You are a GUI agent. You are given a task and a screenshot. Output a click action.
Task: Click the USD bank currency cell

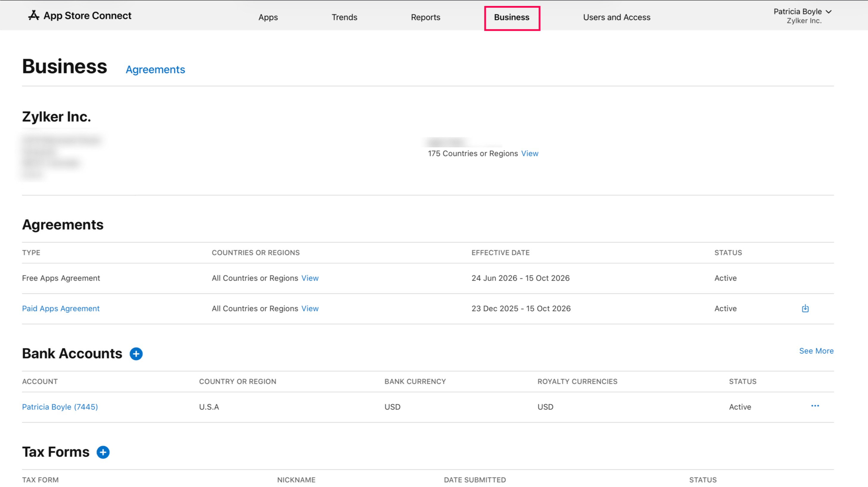pyautogui.click(x=392, y=407)
